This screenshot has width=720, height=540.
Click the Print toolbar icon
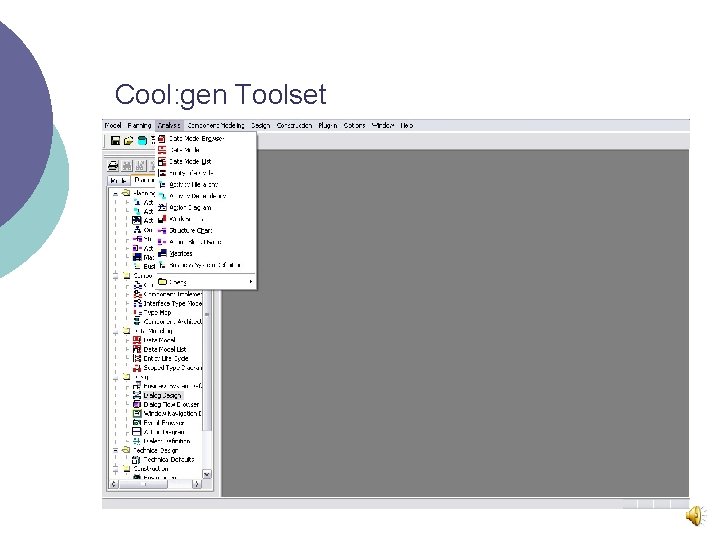point(113,166)
